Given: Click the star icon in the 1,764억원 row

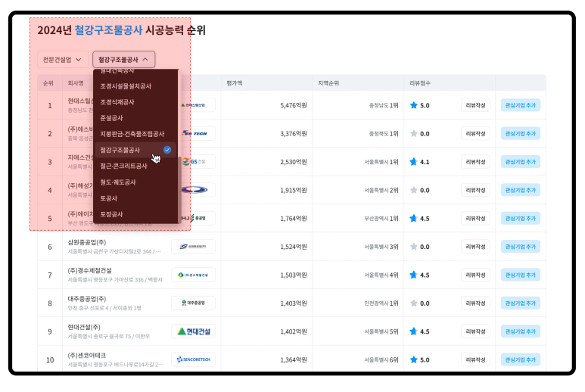Looking at the screenshot, I should tap(413, 218).
